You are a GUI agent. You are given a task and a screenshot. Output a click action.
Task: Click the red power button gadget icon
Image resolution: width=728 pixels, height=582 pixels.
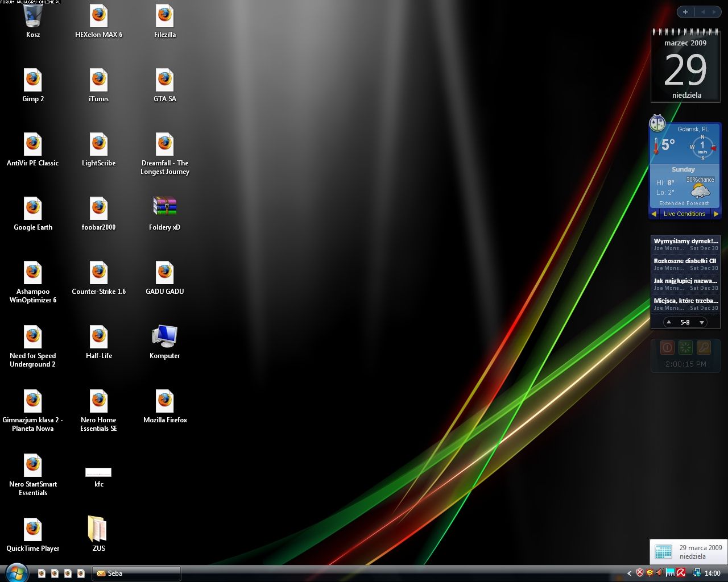coord(668,347)
